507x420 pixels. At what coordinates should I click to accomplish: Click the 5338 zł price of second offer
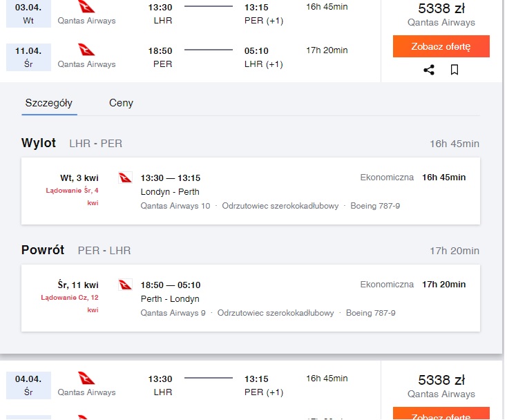441,380
